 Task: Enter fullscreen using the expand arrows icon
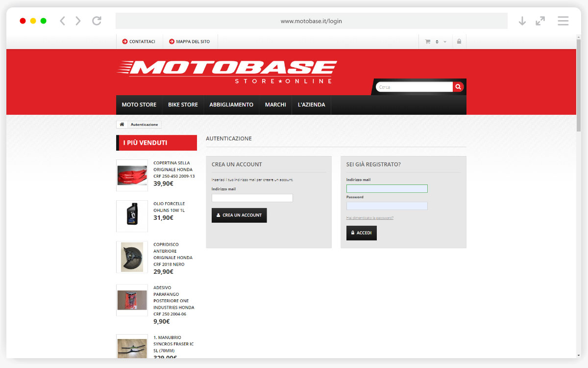click(540, 21)
